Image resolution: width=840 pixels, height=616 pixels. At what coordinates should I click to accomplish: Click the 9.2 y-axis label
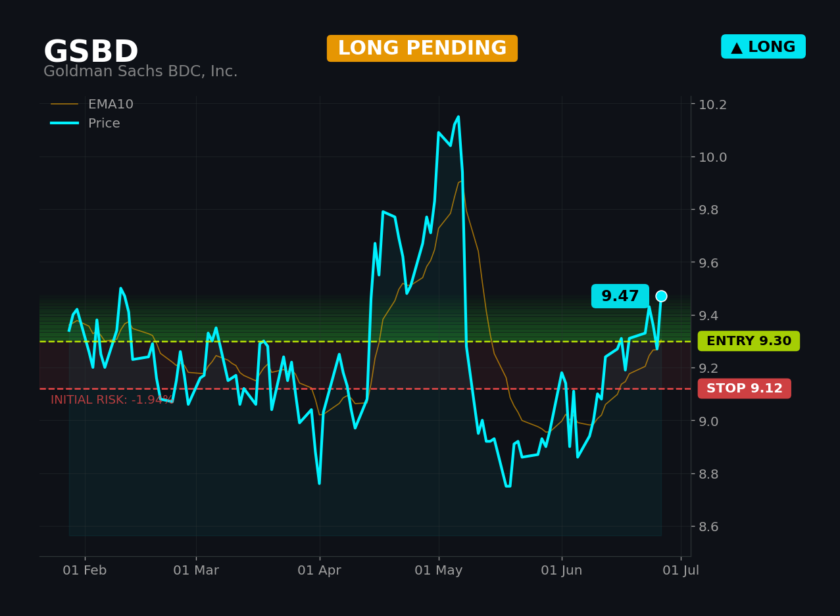tap(708, 368)
